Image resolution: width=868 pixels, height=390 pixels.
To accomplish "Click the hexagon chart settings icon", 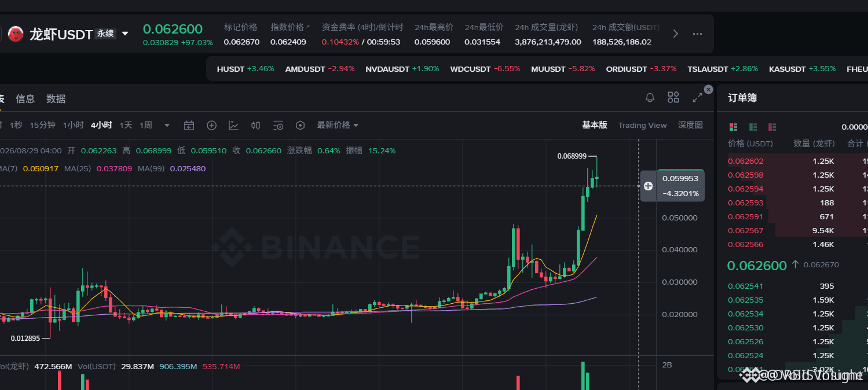I will 300,125.
